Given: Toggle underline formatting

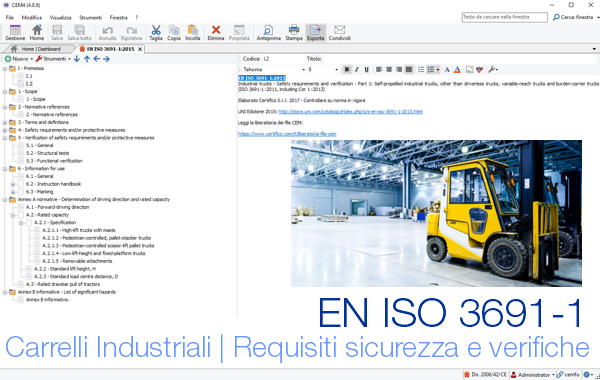Looking at the screenshot, I should [367, 70].
